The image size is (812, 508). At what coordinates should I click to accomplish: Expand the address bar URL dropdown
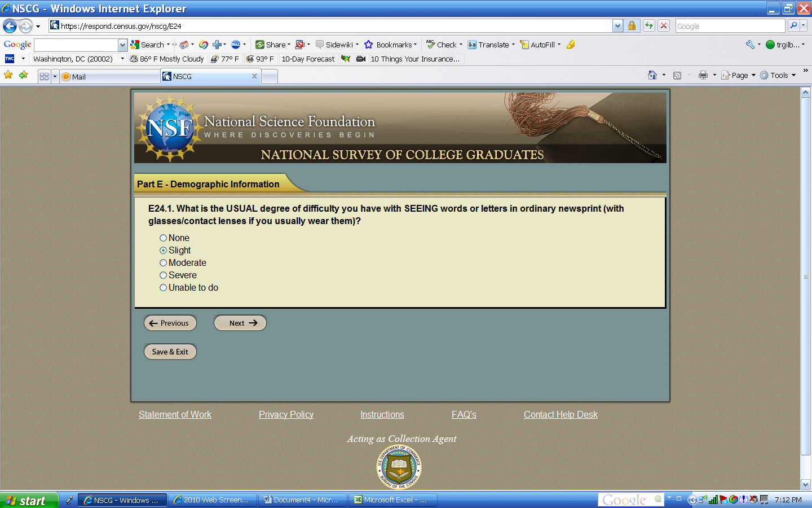617,26
